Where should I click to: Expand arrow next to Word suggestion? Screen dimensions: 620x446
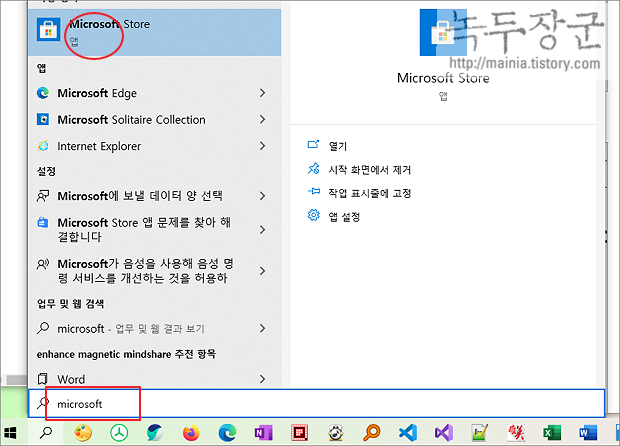pos(262,379)
